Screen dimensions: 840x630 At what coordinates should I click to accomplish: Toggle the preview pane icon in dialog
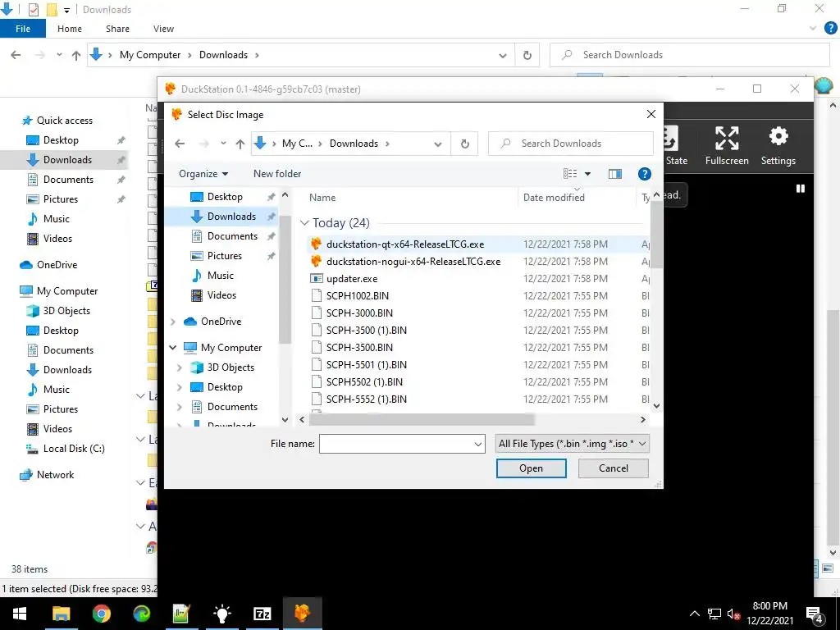coord(615,174)
